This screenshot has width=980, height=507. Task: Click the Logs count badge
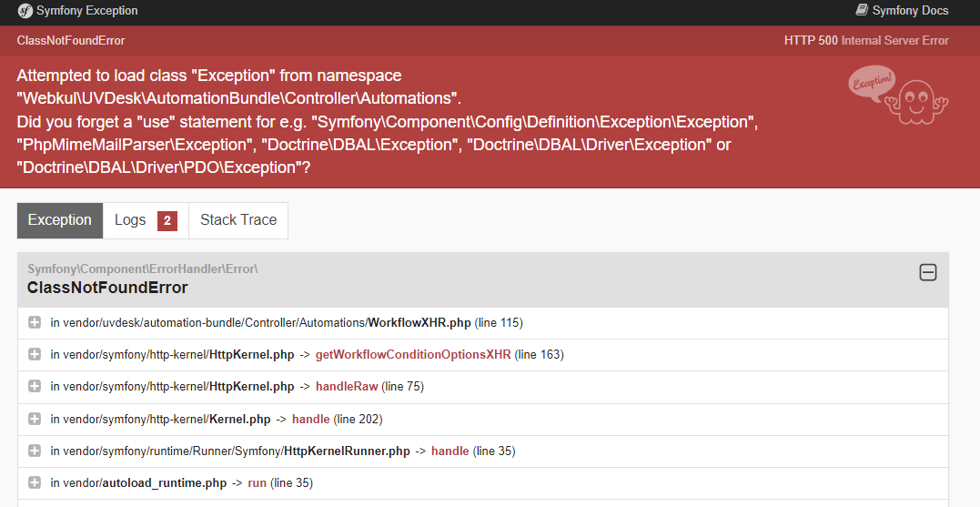[x=167, y=221]
